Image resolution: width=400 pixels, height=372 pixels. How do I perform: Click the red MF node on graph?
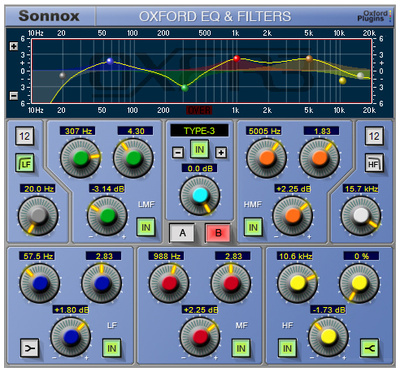tap(237, 59)
